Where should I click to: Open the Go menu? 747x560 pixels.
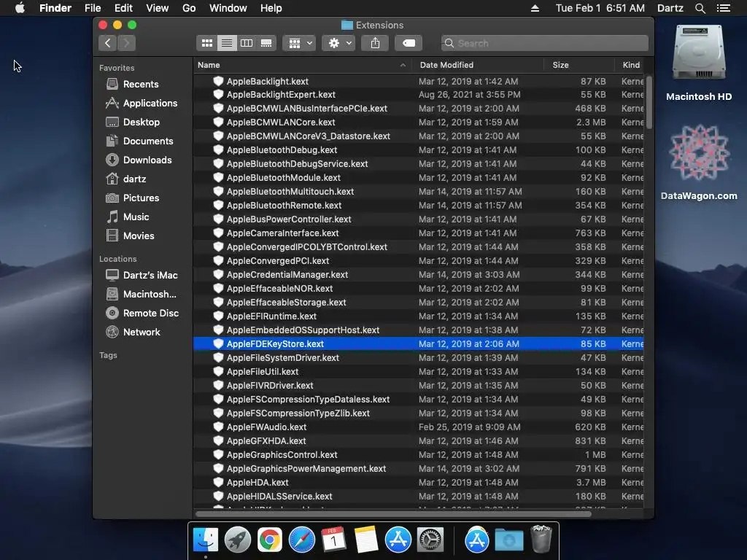point(189,8)
